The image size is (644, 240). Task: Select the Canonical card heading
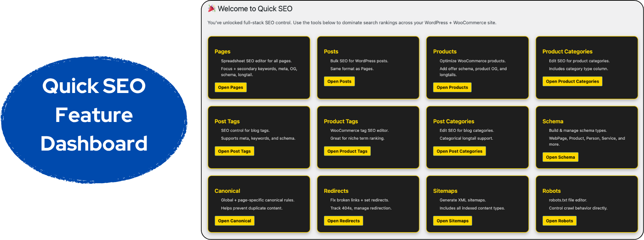tap(227, 191)
